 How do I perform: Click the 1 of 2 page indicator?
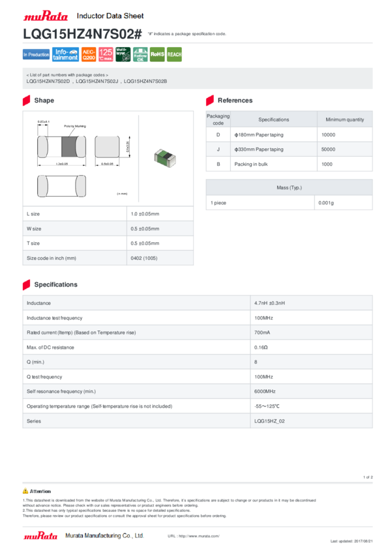368,477
